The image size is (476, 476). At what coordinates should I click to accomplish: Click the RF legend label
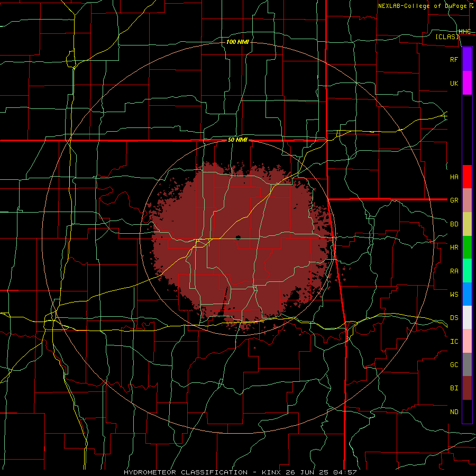coord(454,59)
